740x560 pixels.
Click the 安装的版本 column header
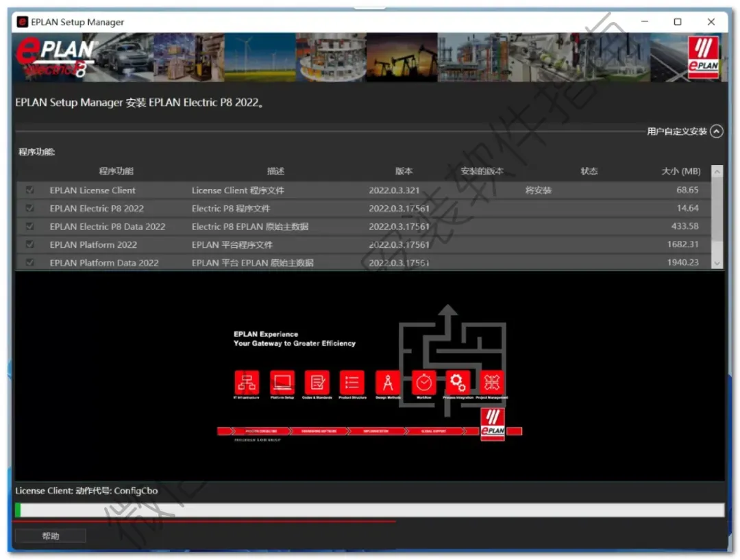[482, 170]
